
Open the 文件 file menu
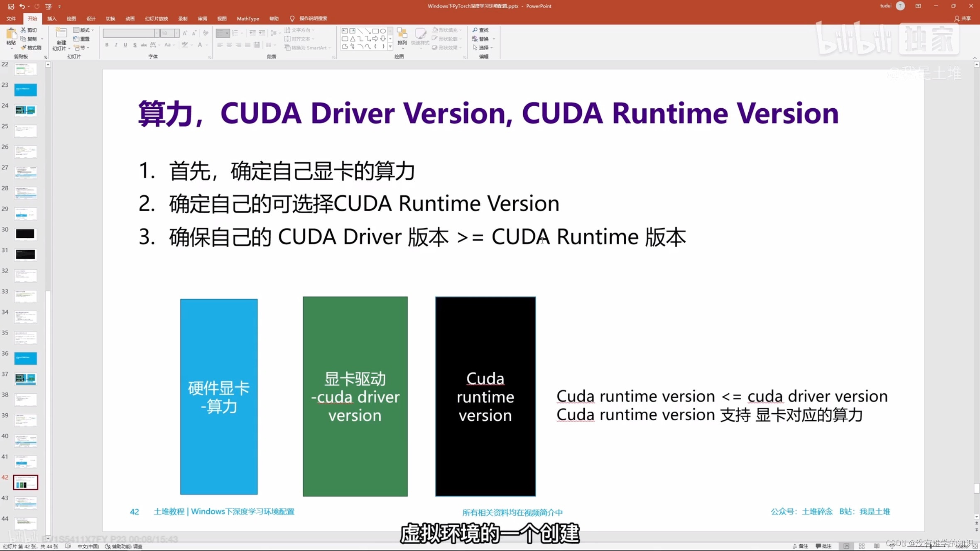point(11,19)
